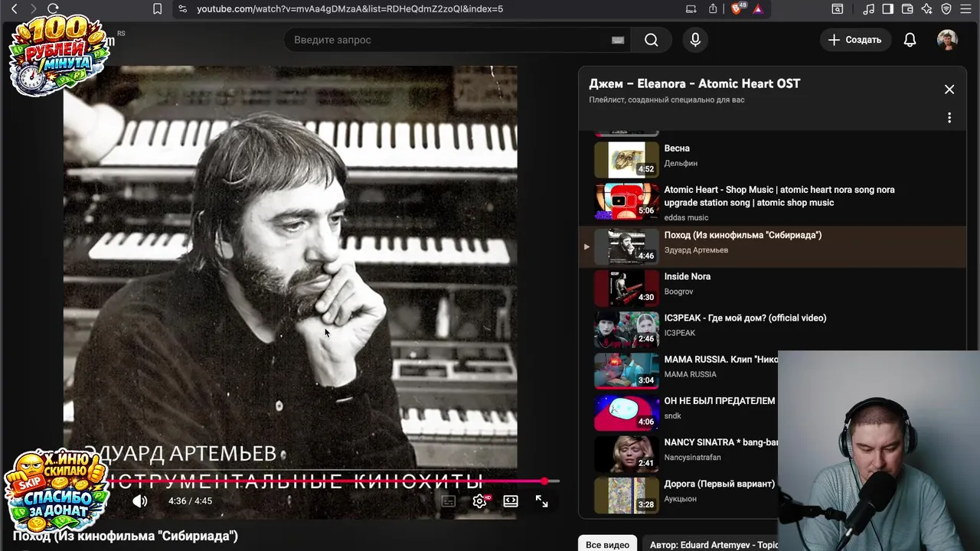Screen dimensions: 980x551
Task: Open the share icon in address bar
Action: point(713,9)
